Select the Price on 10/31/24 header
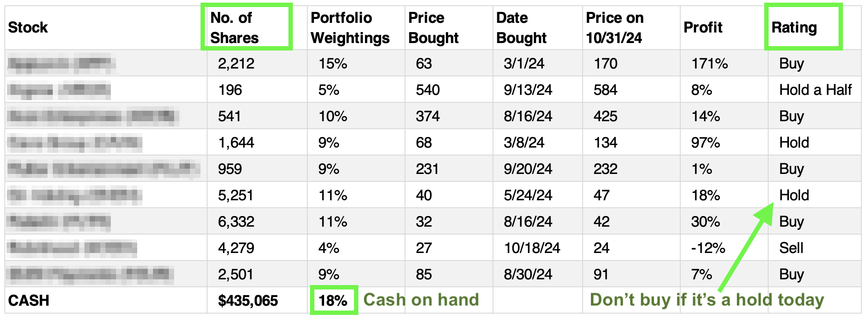 [614, 28]
